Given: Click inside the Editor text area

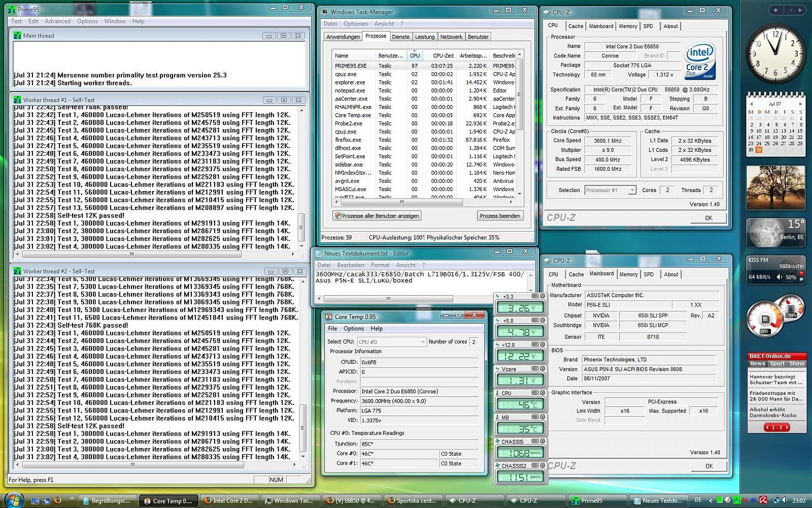Looking at the screenshot, I should (x=420, y=283).
